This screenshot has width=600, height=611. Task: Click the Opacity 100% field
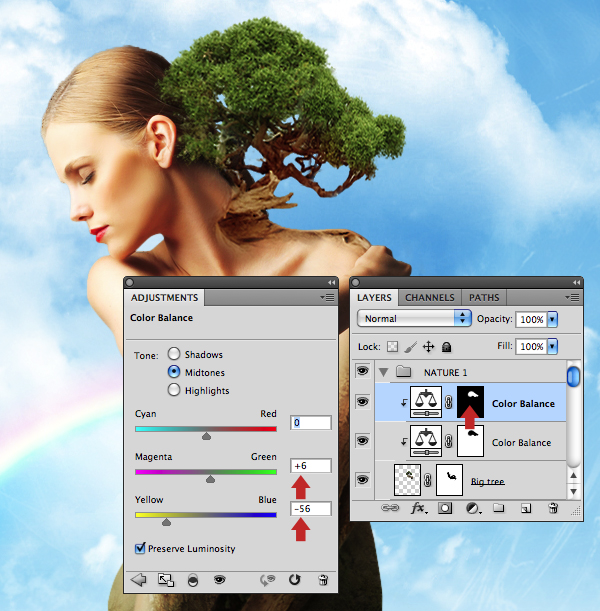pos(531,319)
